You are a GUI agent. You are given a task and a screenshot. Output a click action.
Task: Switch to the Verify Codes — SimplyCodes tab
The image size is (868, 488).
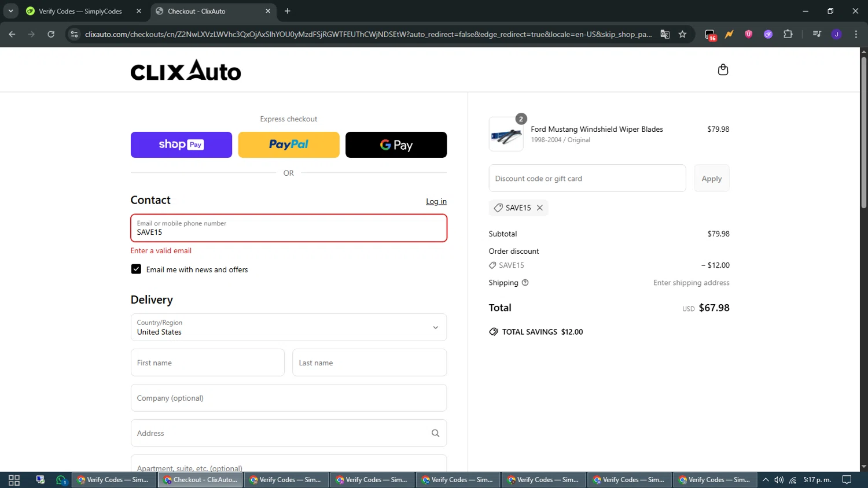pyautogui.click(x=84, y=11)
